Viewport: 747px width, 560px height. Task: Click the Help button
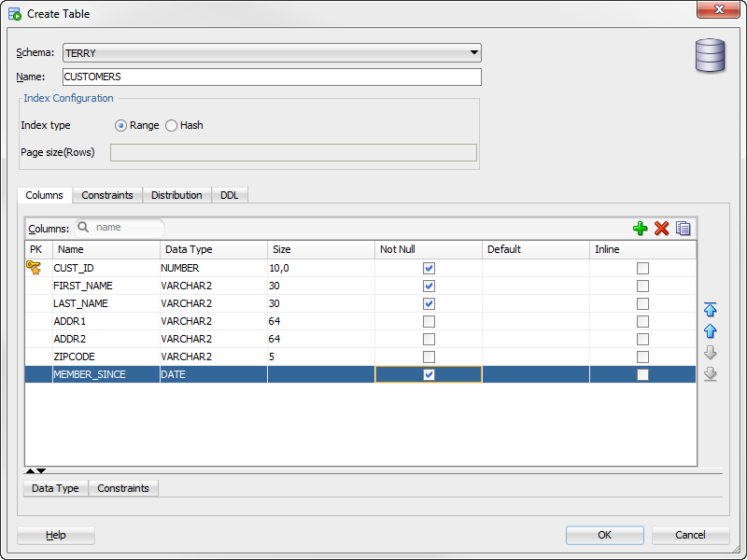coord(56,535)
